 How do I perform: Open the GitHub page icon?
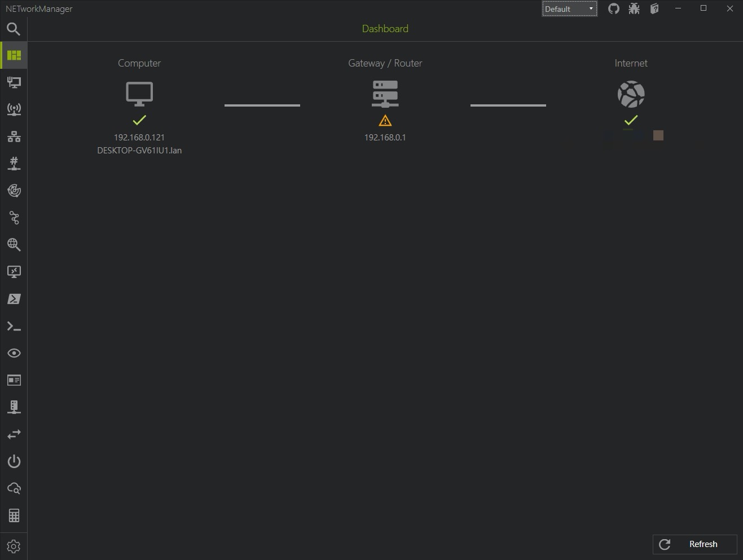[x=614, y=8]
